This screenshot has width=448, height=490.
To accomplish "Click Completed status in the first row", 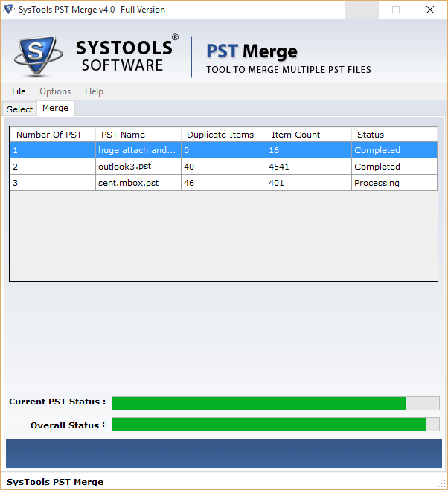I will click(394, 150).
